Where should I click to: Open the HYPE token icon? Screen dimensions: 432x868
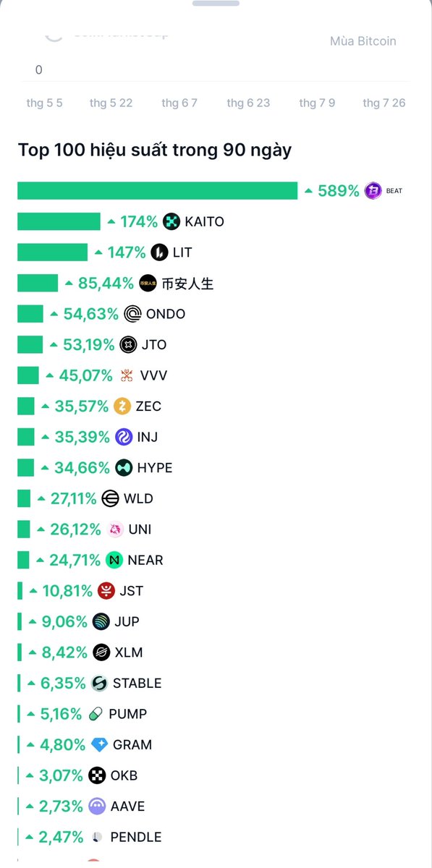tap(124, 467)
